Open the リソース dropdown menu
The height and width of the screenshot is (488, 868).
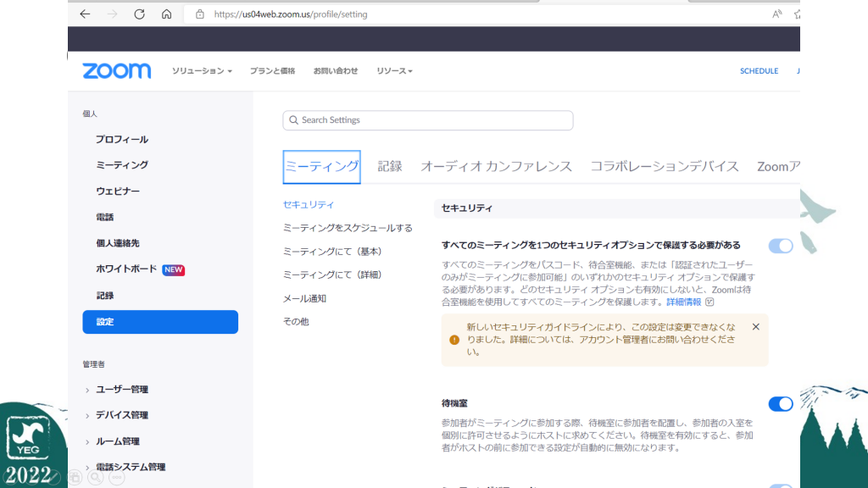(x=394, y=71)
